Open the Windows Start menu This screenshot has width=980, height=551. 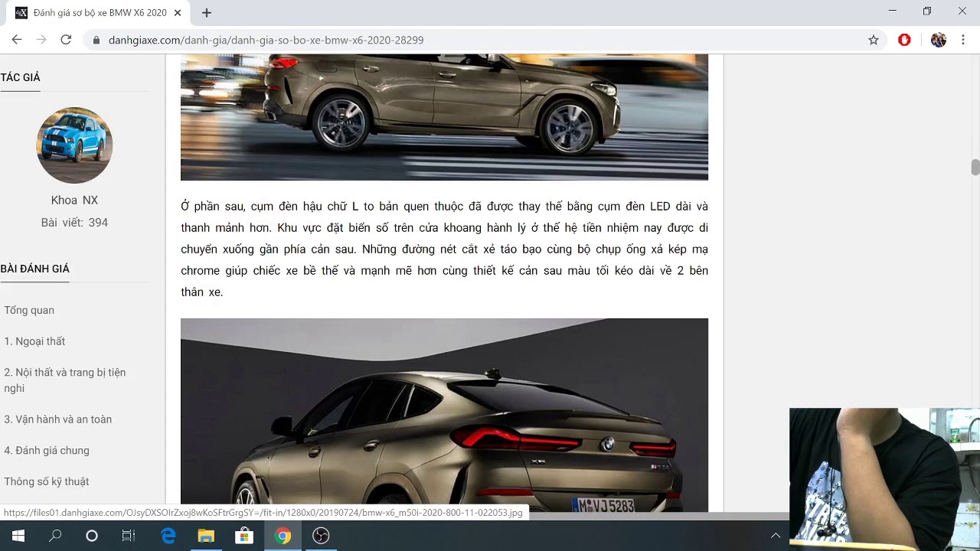(18, 536)
